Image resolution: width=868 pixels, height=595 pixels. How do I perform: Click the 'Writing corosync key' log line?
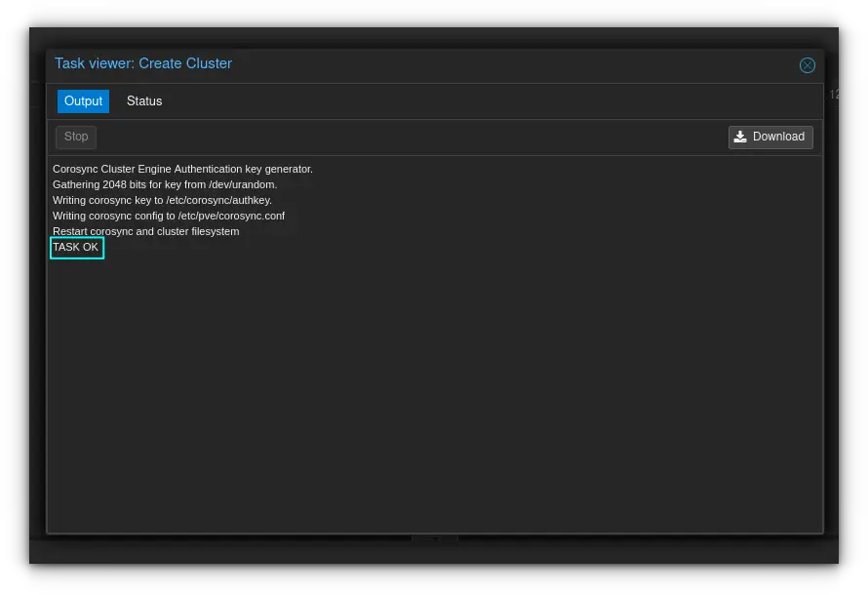click(162, 200)
